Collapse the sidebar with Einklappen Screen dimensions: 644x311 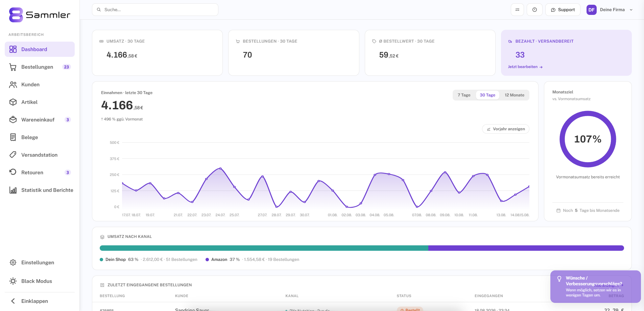point(40,301)
